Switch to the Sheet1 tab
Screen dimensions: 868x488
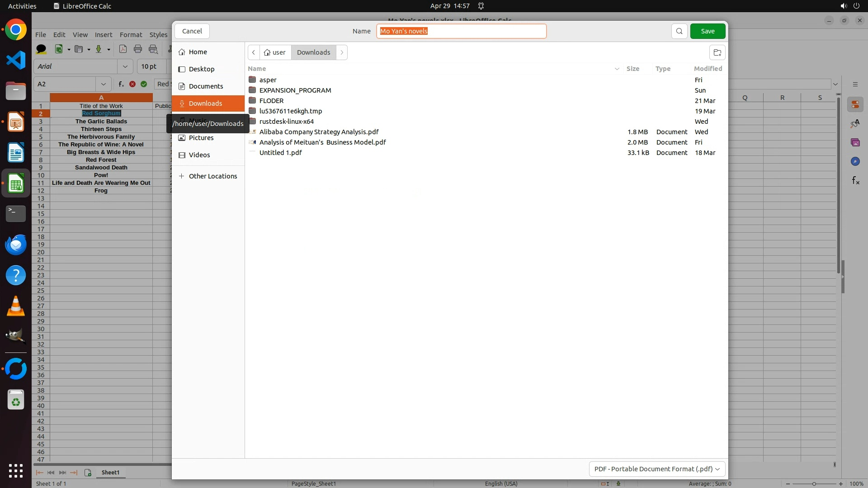point(110,472)
